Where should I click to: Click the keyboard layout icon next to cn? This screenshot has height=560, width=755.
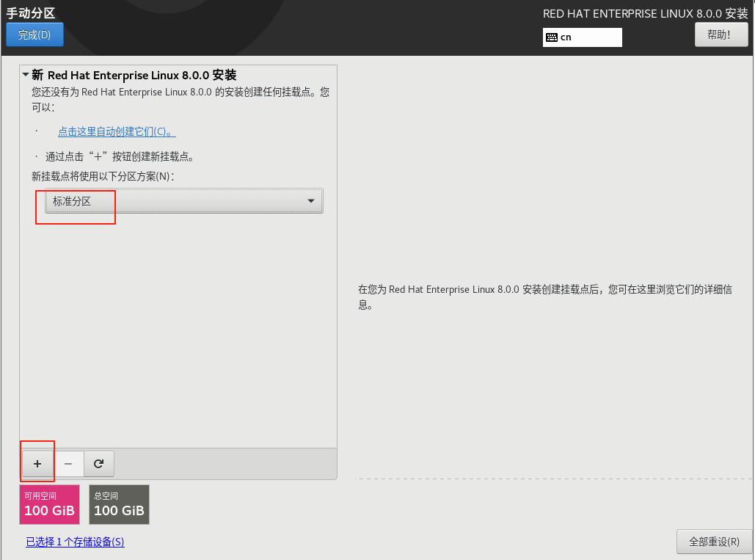coord(552,37)
